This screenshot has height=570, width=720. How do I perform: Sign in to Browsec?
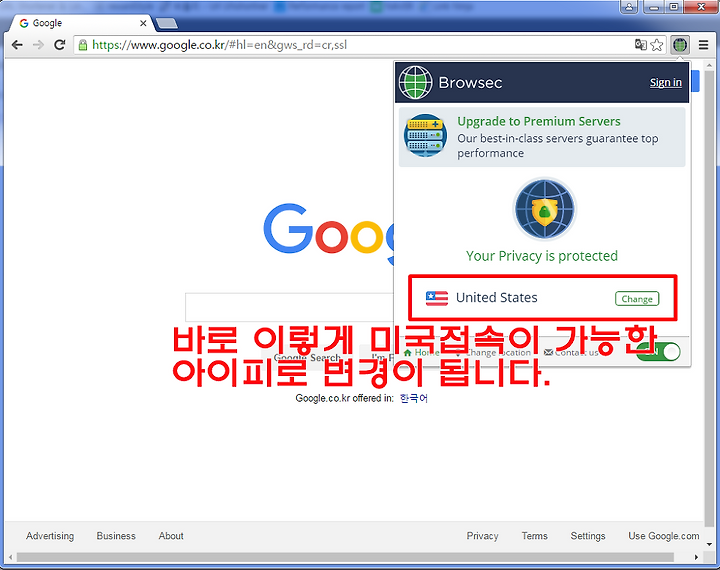[x=665, y=83]
